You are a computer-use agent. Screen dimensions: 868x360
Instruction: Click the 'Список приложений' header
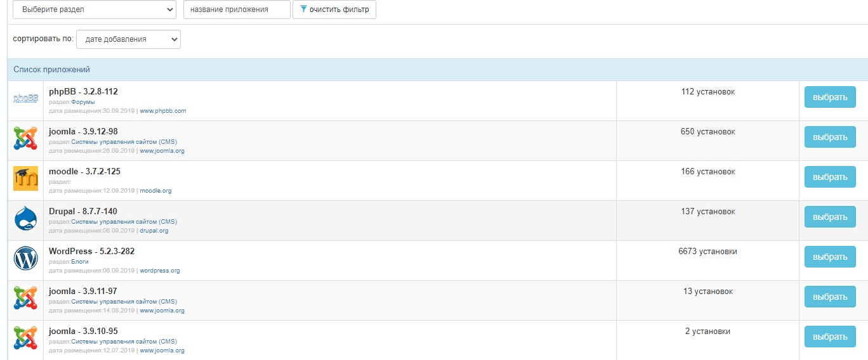(52, 70)
